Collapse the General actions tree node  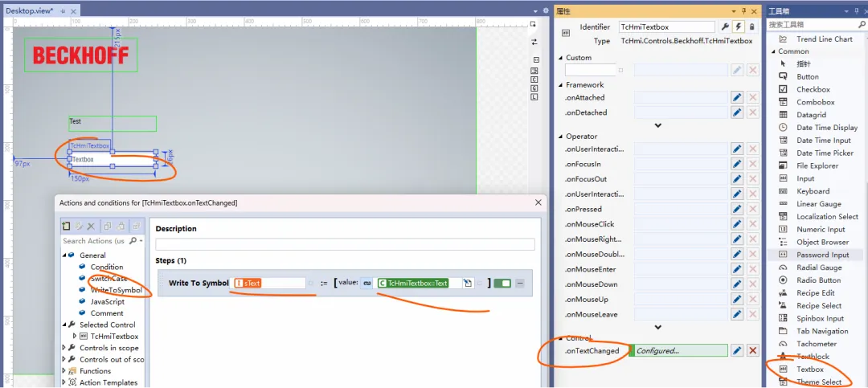[x=65, y=255]
